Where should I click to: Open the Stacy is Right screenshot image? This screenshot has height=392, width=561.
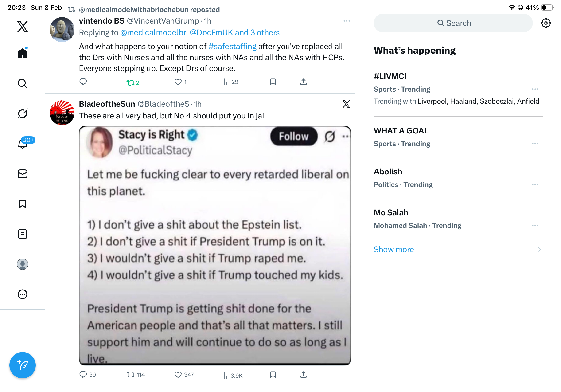[x=215, y=246]
